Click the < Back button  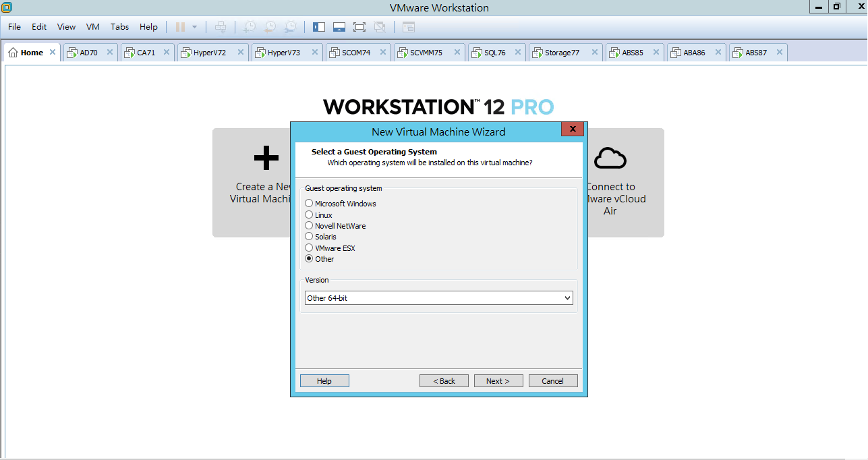click(x=444, y=381)
